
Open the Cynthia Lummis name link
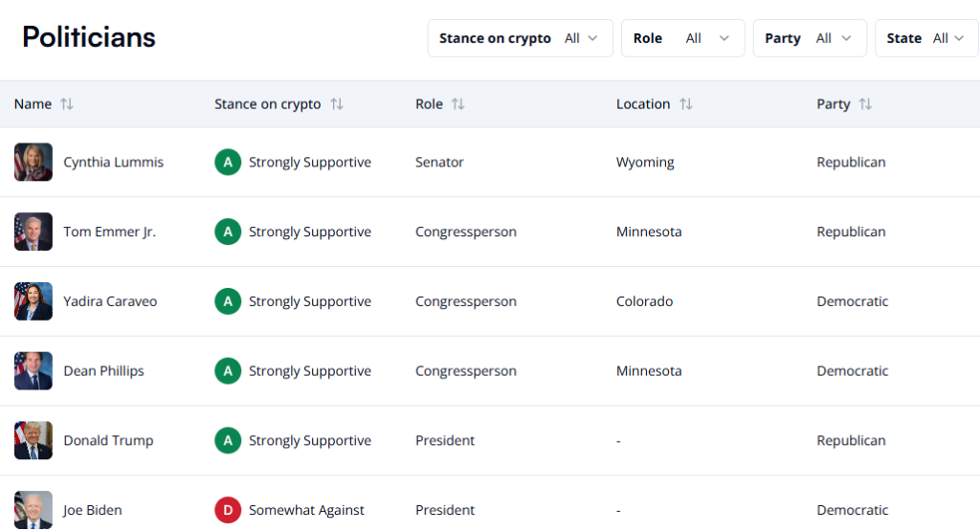coord(114,163)
